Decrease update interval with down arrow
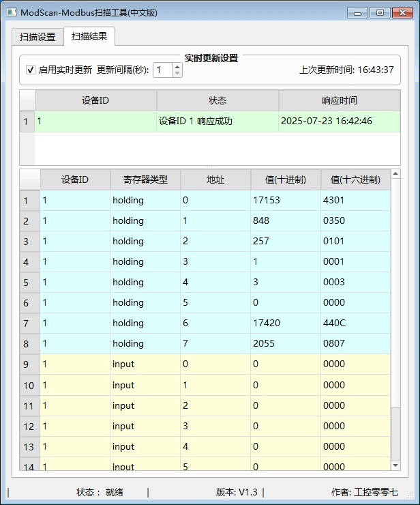Viewport: 420px width, 505px height. (x=177, y=74)
